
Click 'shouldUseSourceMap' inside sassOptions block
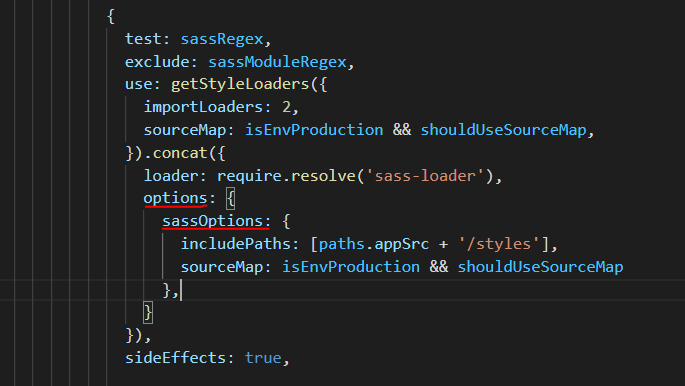coord(540,267)
